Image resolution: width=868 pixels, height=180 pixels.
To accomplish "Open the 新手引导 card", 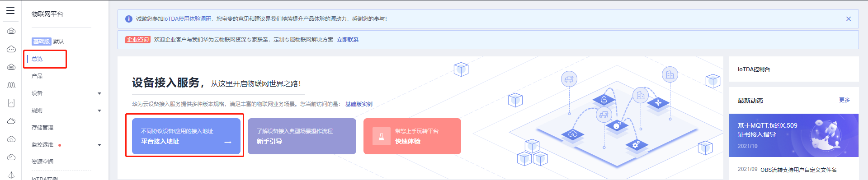I will 302,136.
